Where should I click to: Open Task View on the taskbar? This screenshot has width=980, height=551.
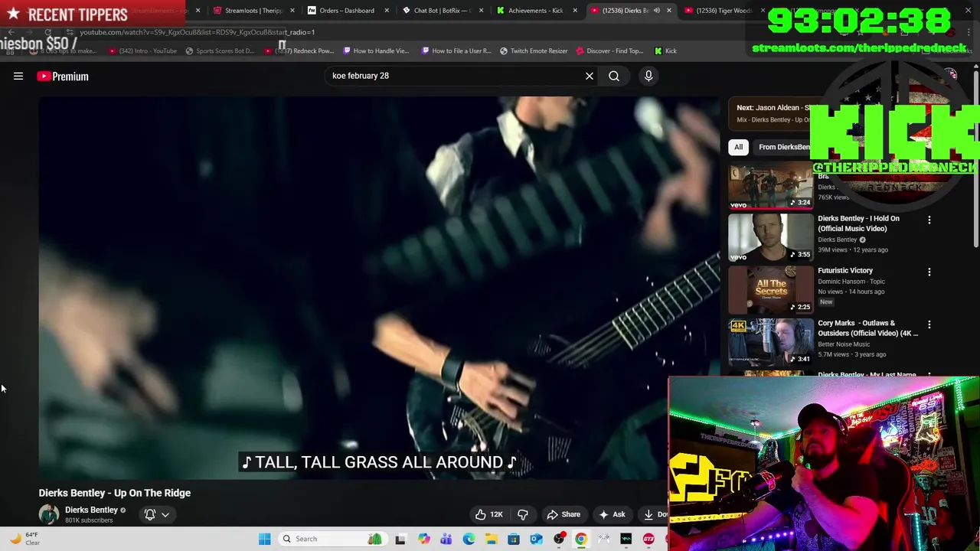(x=400, y=539)
